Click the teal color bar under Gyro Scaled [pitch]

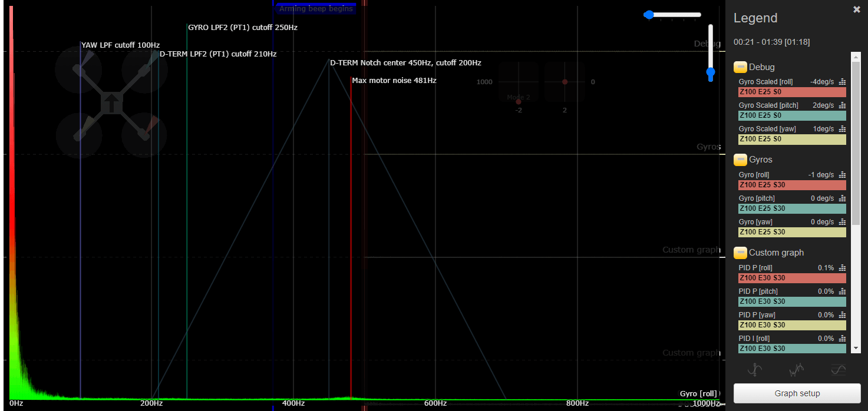[x=792, y=115]
